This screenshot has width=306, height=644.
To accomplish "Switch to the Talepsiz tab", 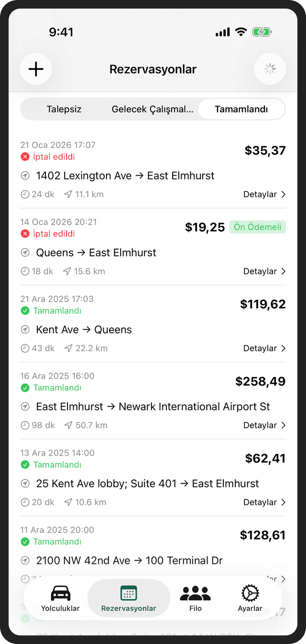I will tap(64, 109).
